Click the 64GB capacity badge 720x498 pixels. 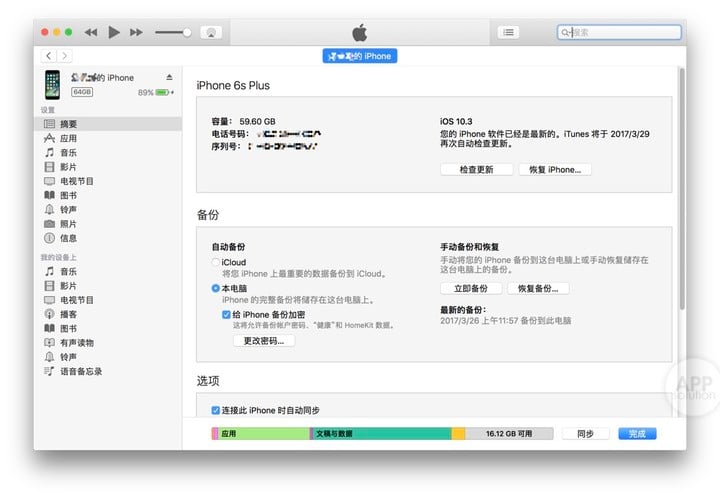pos(82,92)
